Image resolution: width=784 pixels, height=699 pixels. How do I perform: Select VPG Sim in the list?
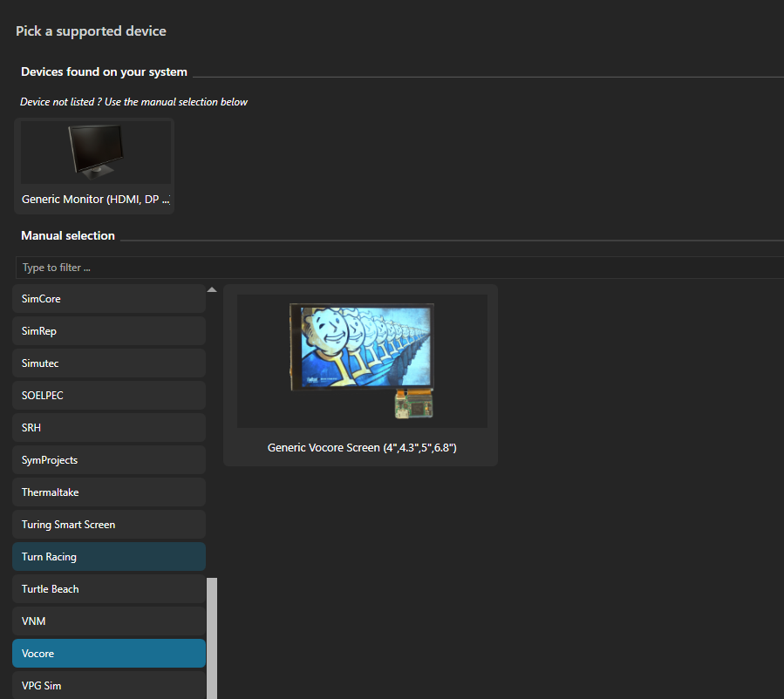pos(109,686)
